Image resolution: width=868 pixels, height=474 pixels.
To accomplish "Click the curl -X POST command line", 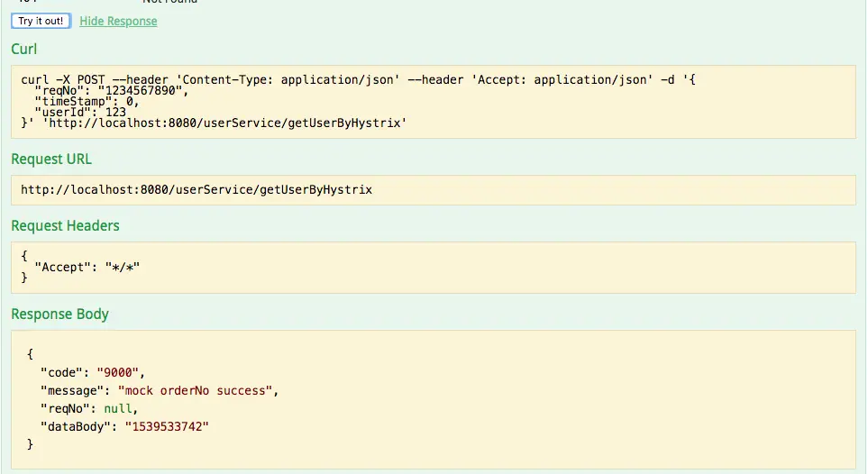I will [x=358, y=80].
